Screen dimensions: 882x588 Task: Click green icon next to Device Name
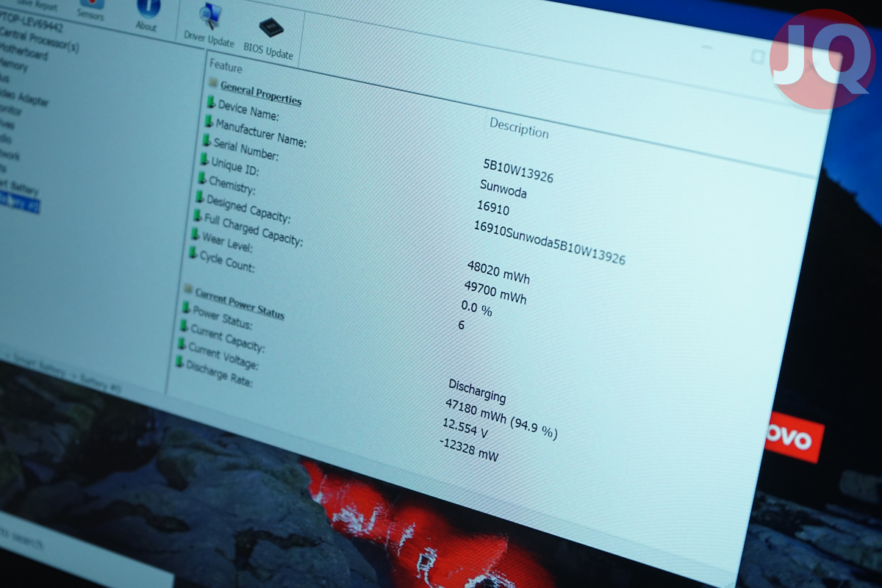coord(211,102)
